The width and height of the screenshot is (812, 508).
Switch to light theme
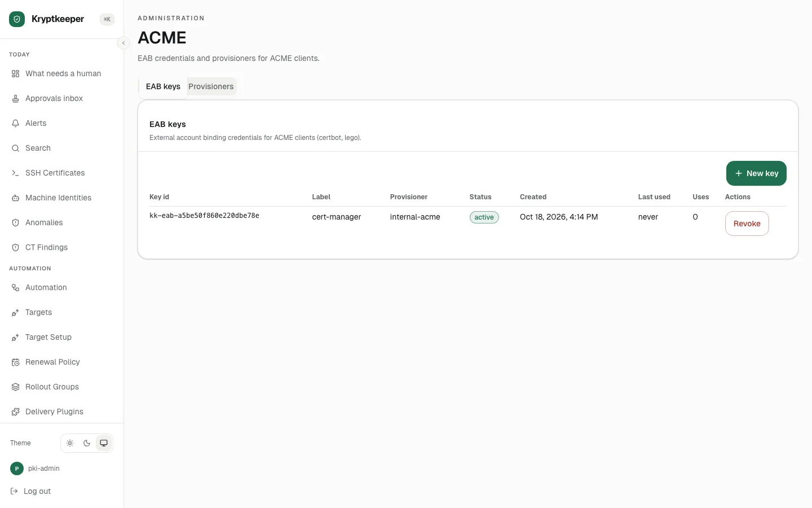(x=70, y=443)
